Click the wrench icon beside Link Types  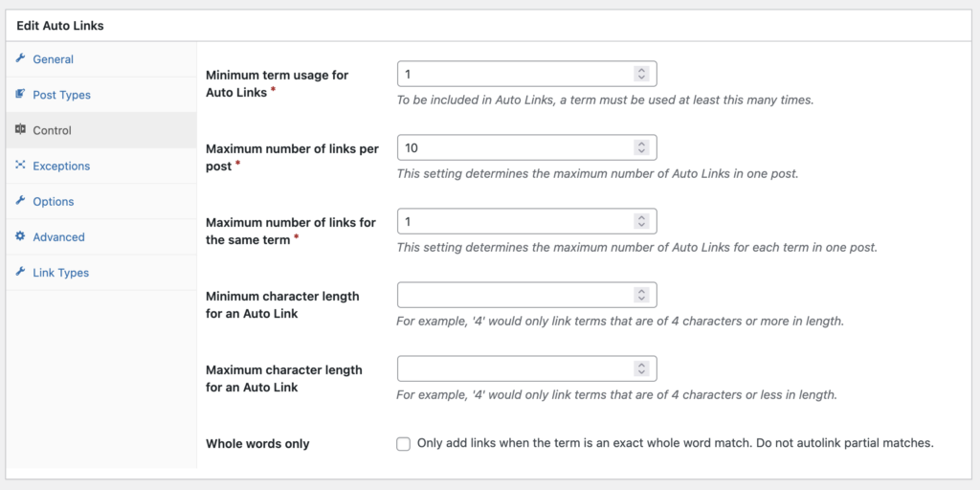[20, 272]
